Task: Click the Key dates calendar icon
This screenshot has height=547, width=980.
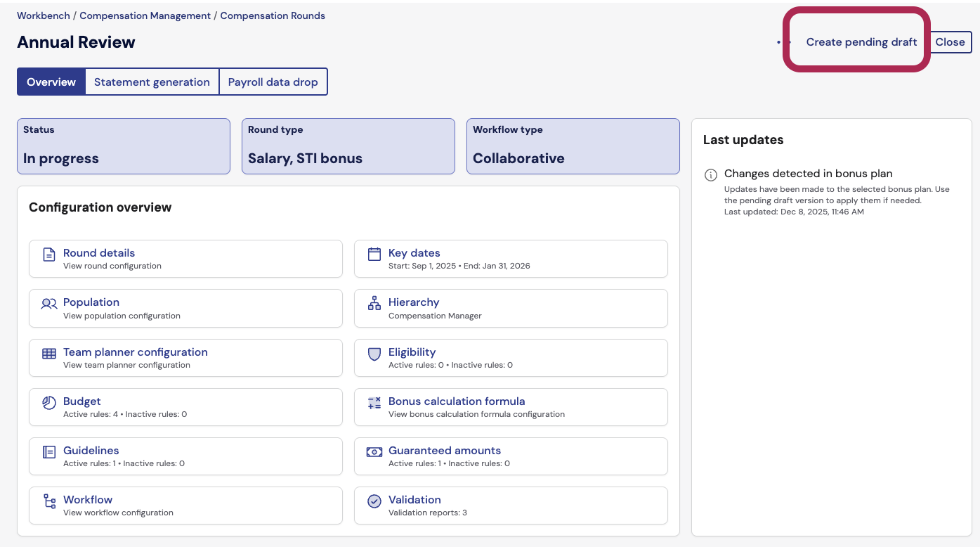Action: pyautogui.click(x=374, y=255)
